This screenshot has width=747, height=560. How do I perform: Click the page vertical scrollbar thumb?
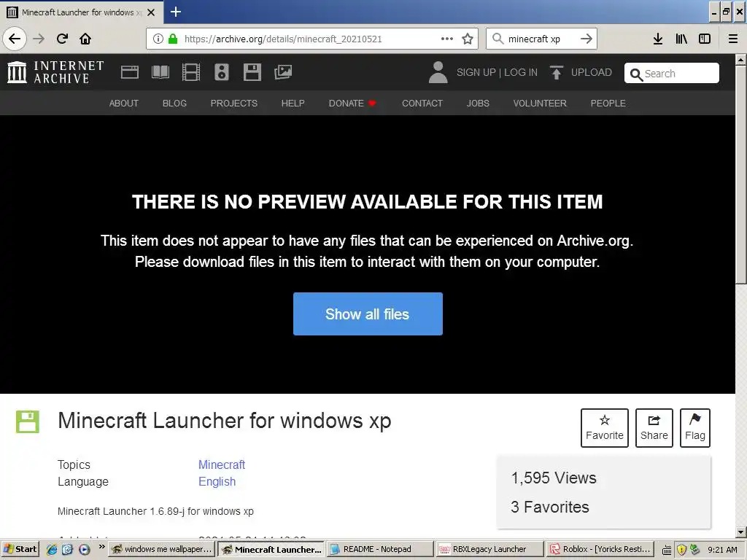[741, 175]
